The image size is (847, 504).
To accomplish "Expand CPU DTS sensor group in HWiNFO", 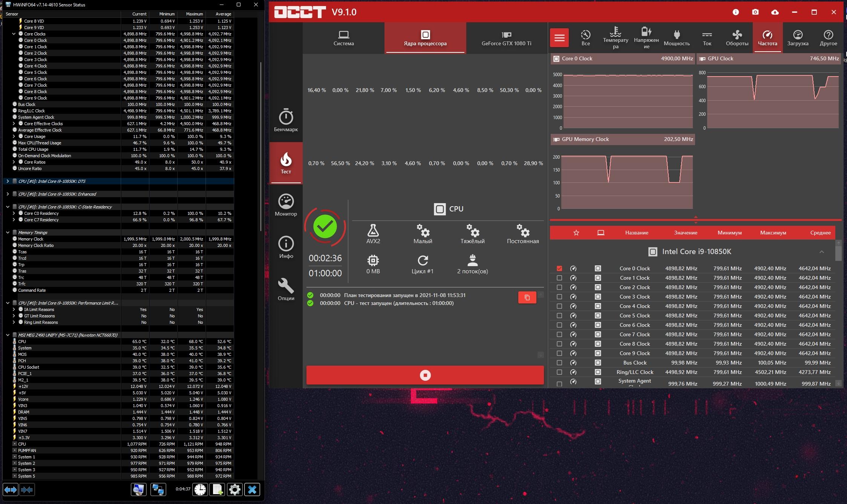I will click(8, 181).
